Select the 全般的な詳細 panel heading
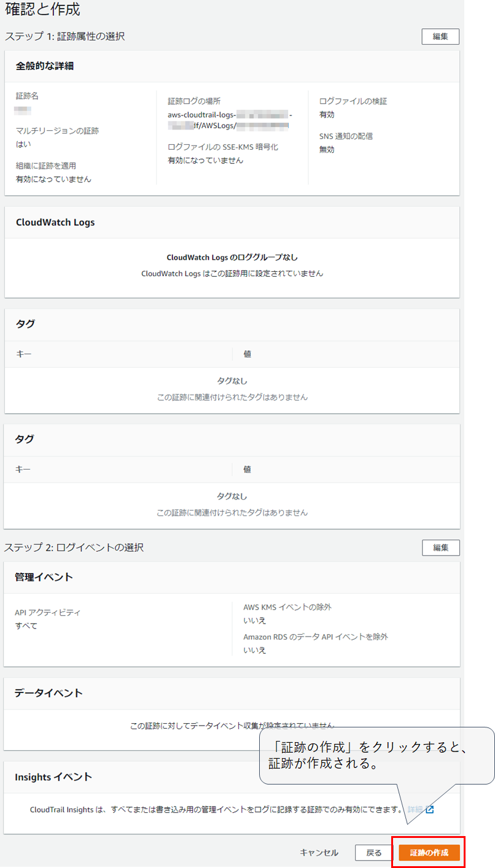 click(45, 66)
